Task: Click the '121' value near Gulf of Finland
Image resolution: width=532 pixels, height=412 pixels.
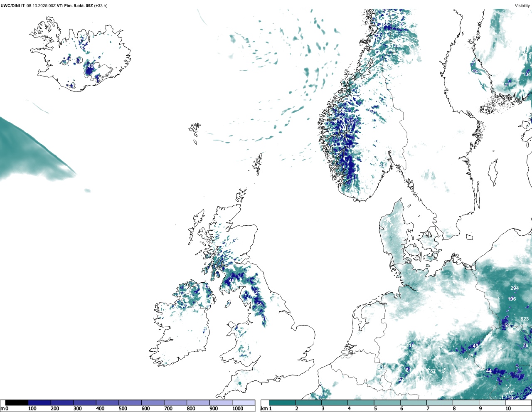Action: (x=506, y=85)
